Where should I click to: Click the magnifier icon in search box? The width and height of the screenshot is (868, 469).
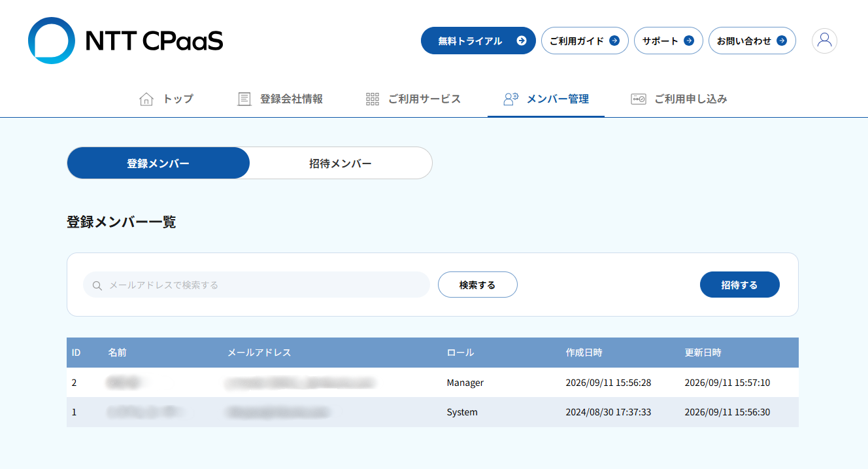(97, 285)
